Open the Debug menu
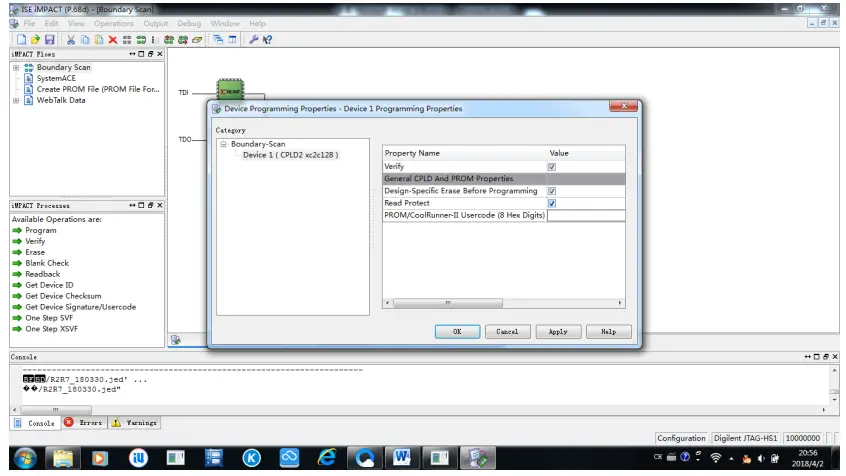The width and height of the screenshot is (846, 476). [189, 23]
